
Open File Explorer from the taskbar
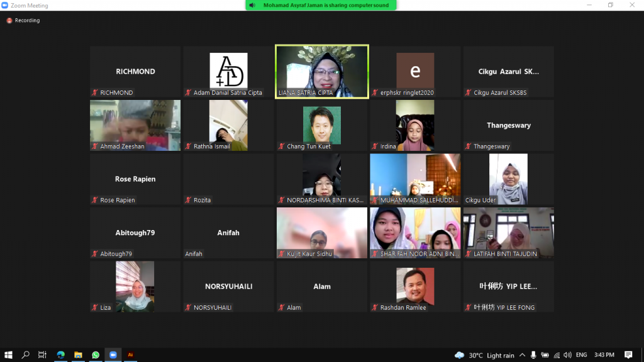(78, 355)
